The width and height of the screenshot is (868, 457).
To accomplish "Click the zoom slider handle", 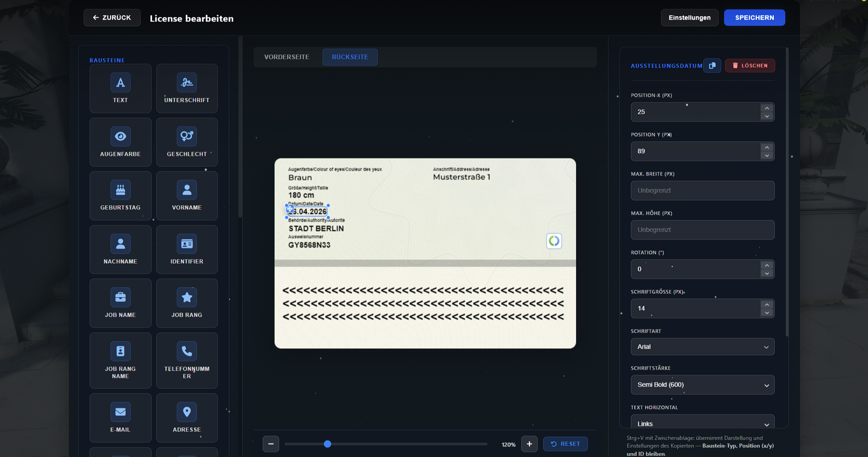I will pos(328,444).
